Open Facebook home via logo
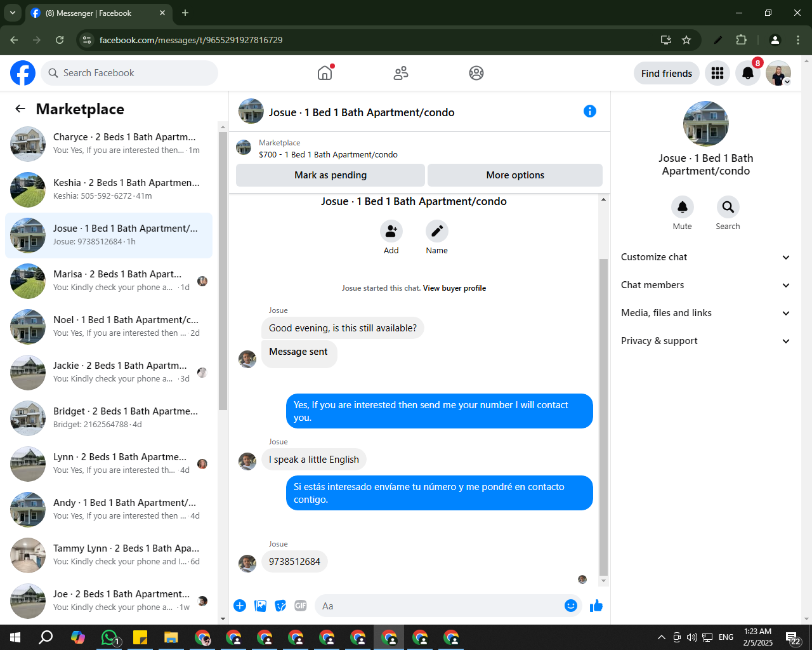 coord(23,73)
